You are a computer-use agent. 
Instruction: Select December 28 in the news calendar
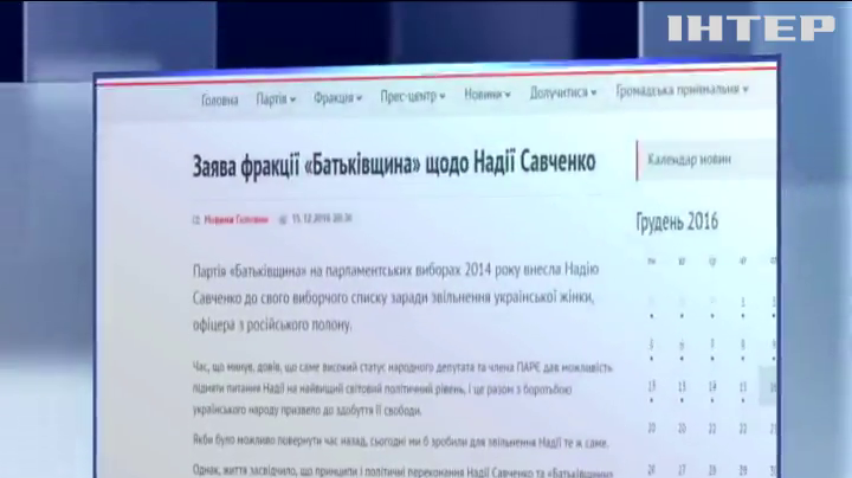coord(712,469)
